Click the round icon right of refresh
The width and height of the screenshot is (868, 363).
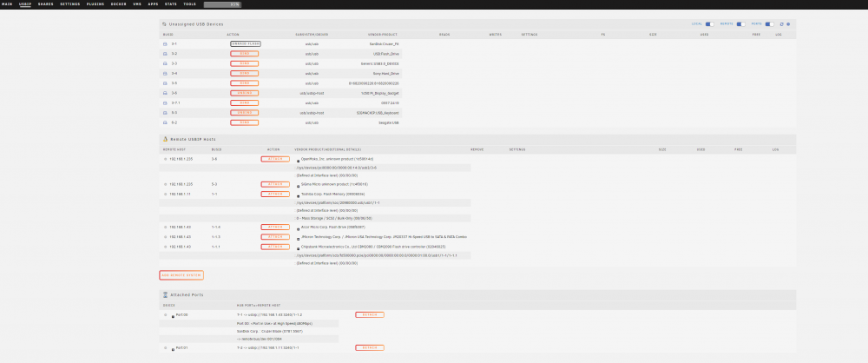(x=788, y=24)
